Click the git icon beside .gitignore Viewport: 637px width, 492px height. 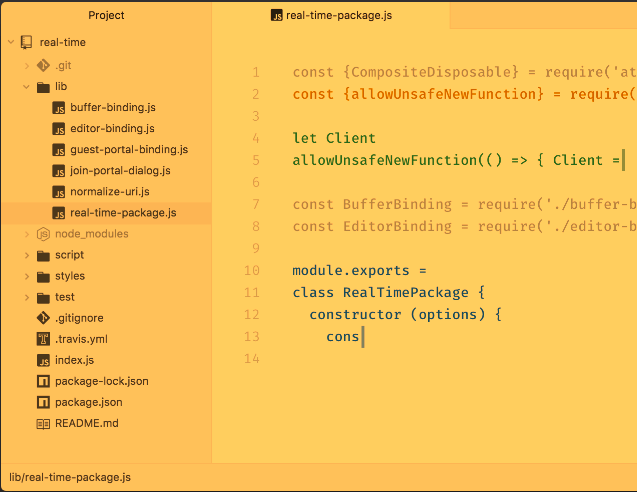click(x=43, y=318)
